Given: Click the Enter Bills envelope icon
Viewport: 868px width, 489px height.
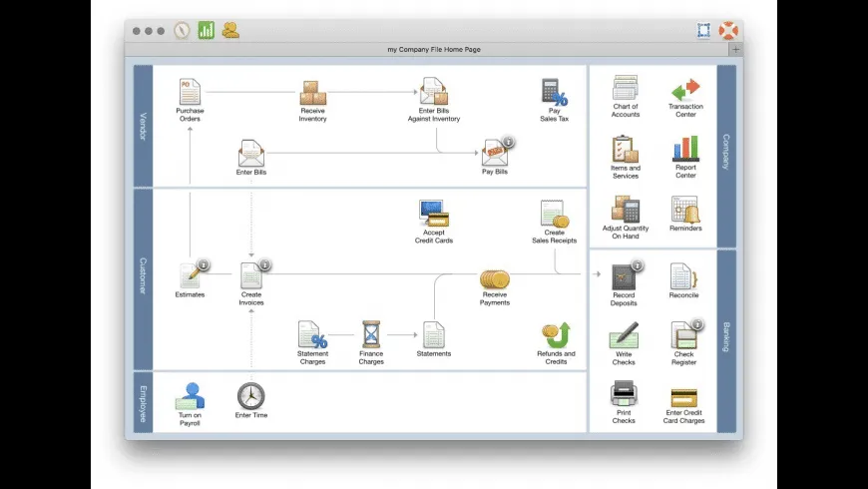Looking at the screenshot, I should point(251,154).
